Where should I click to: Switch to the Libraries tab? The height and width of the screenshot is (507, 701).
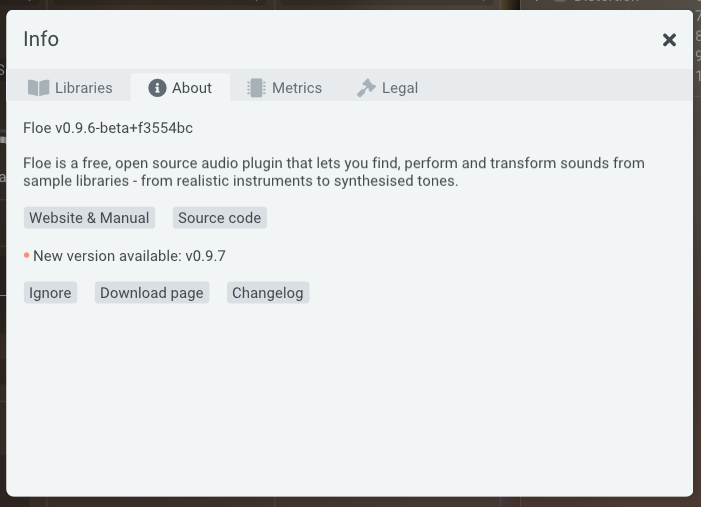coord(83,88)
